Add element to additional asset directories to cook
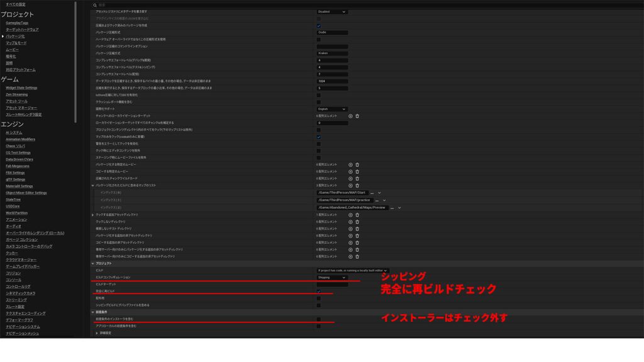The image size is (644, 362). tap(351, 214)
